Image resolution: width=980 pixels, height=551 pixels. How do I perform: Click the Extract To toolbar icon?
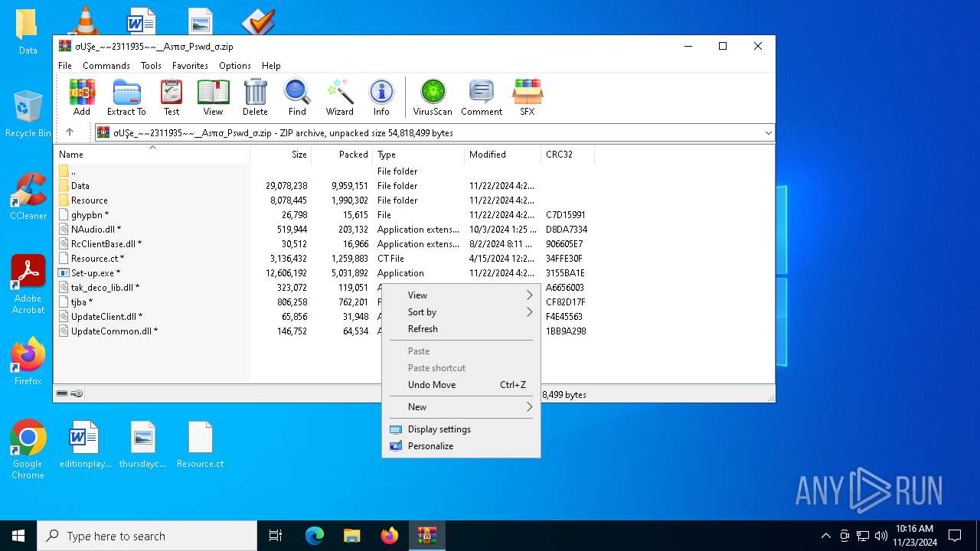click(x=126, y=97)
